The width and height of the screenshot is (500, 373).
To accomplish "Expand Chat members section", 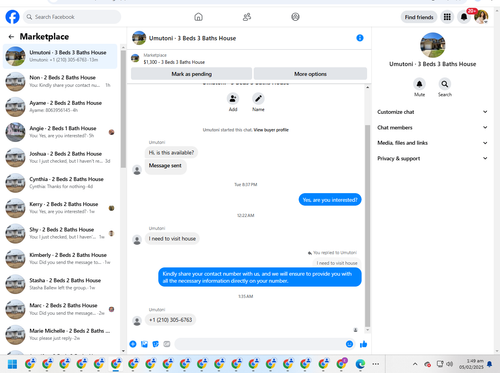I will [x=432, y=127].
